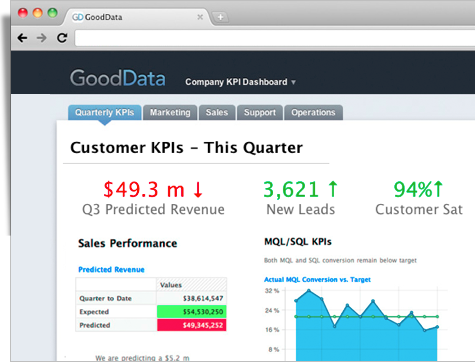Screen dimensions: 475x362
Task: Open Actual MQL Conversion vs. Target link
Action: click(x=317, y=279)
